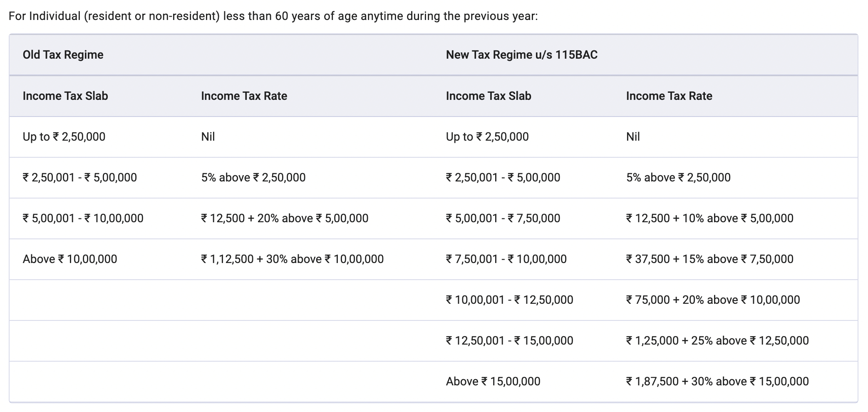Select the slab "₹ 5,00,001 - ₹ 10,00,000"

83,218
